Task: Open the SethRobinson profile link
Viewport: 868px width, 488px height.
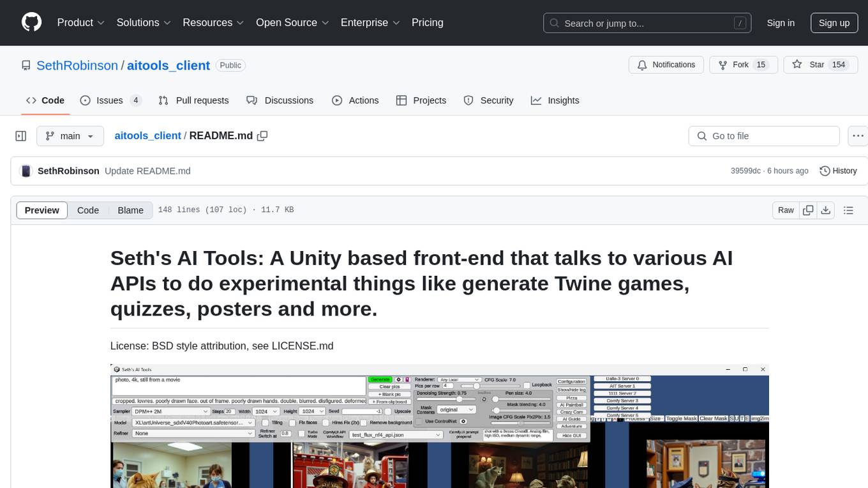Action: (x=77, y=65)
